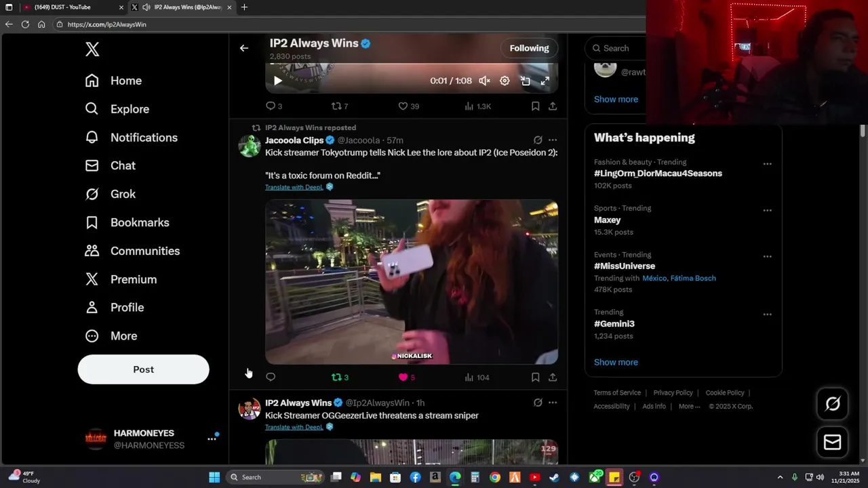Open Explore from the sidebar
This screenshot has width=868, height=488.
(x=117, y=109)
